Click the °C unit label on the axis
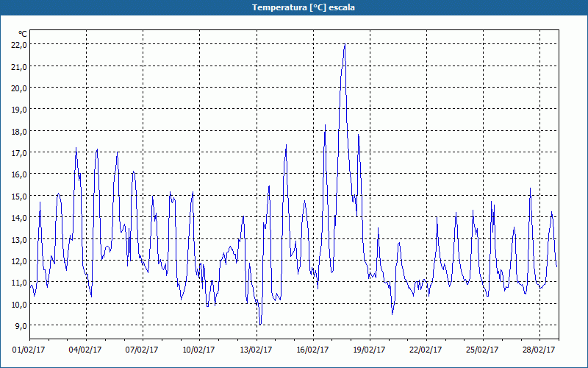Image resolution: width=588 pixels, height=368 pixels. coord(23,34)
